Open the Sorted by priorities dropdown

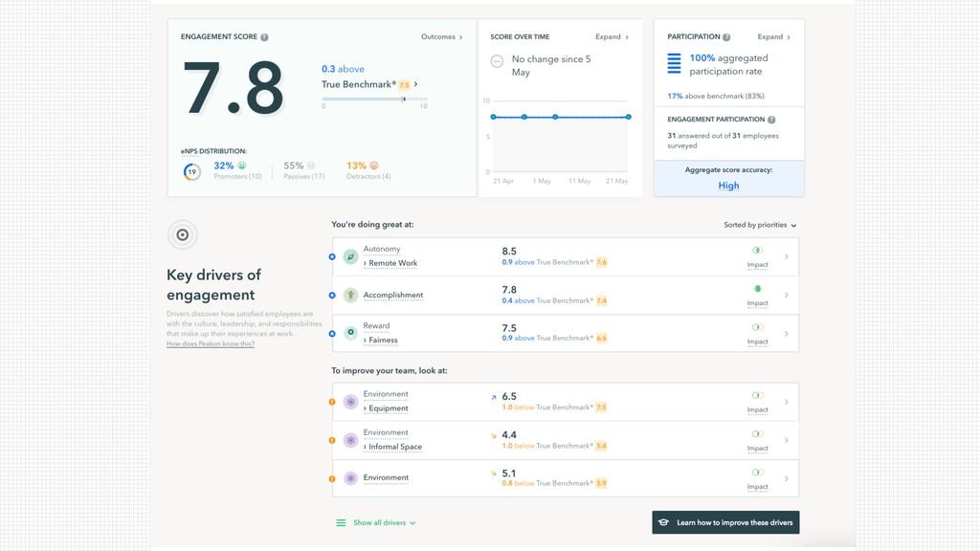(760, 225)
